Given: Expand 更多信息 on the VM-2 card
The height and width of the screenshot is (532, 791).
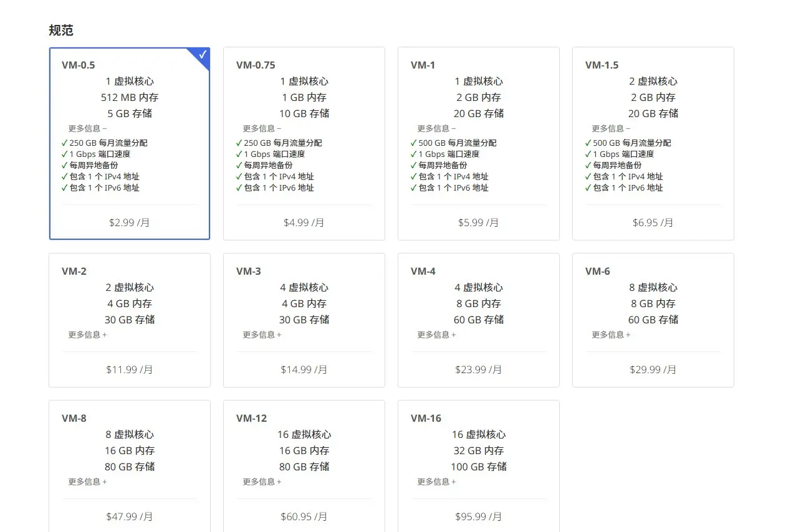Looking at the screenshot, I should click(86, 335).
